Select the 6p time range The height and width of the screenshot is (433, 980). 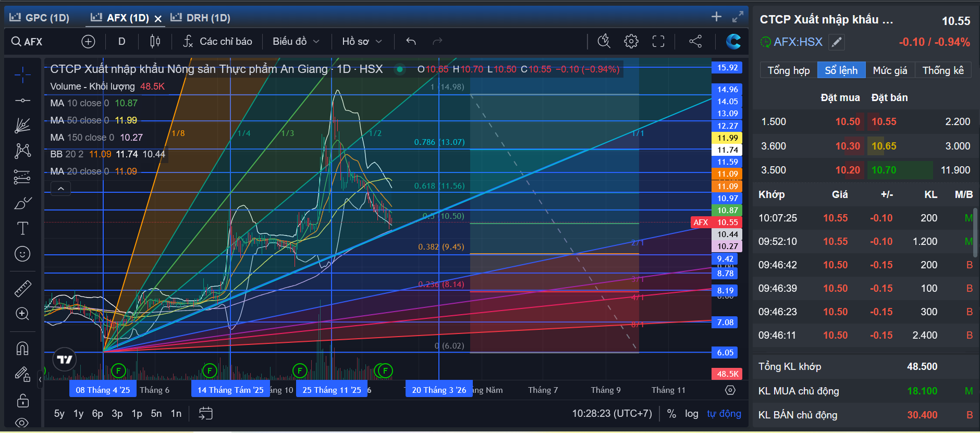click(x=97, y=414)
